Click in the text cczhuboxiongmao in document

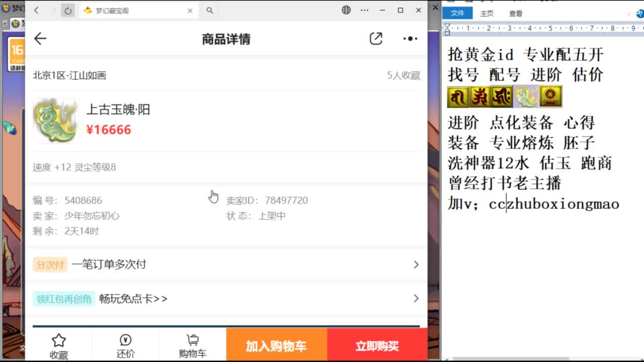point(554,204)
